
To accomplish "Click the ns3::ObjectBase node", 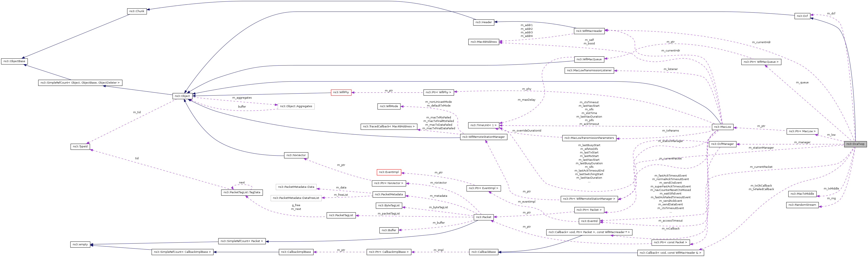I will pos(14,61).
